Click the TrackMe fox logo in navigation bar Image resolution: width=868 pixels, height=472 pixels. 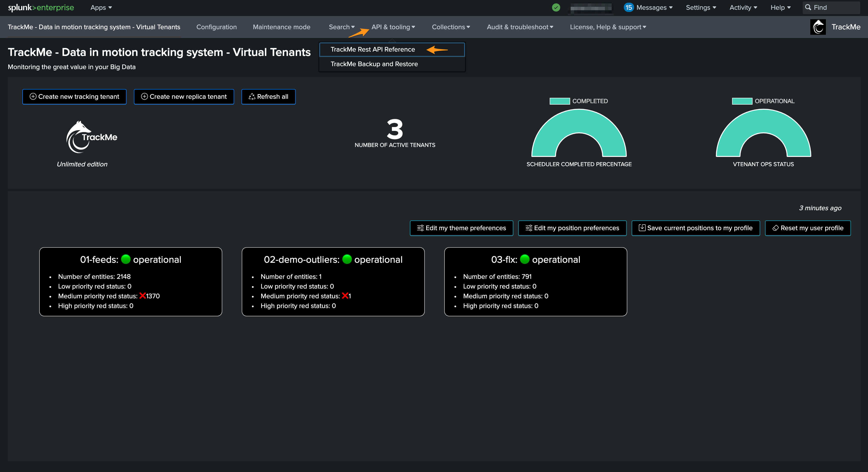[818, 27]
